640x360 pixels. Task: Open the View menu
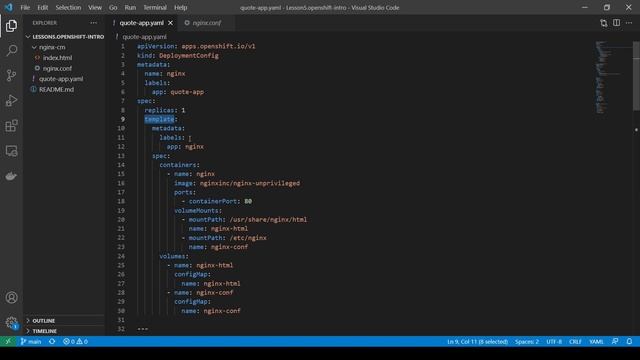coord(95,7)
